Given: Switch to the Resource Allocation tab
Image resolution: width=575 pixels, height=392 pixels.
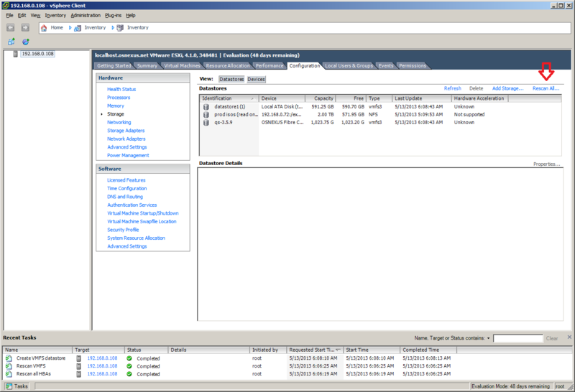Looking at the screenshot, I should 228,65.
